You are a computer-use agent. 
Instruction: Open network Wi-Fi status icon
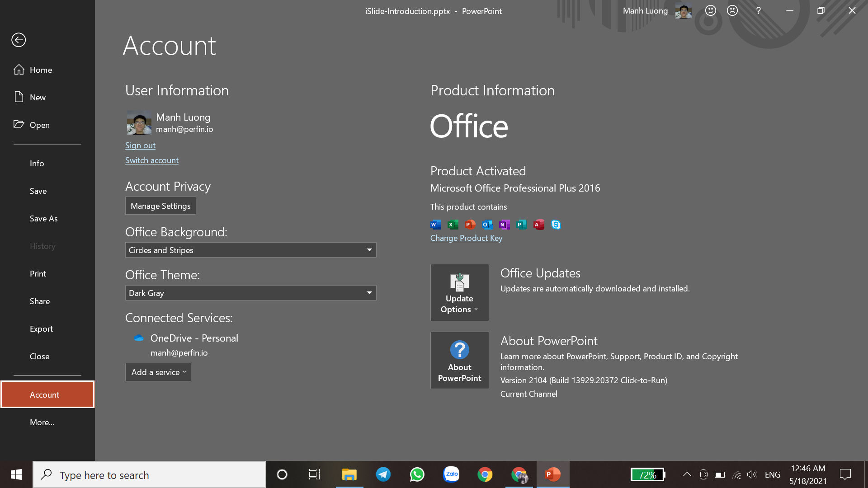click(x=736, y=474)
